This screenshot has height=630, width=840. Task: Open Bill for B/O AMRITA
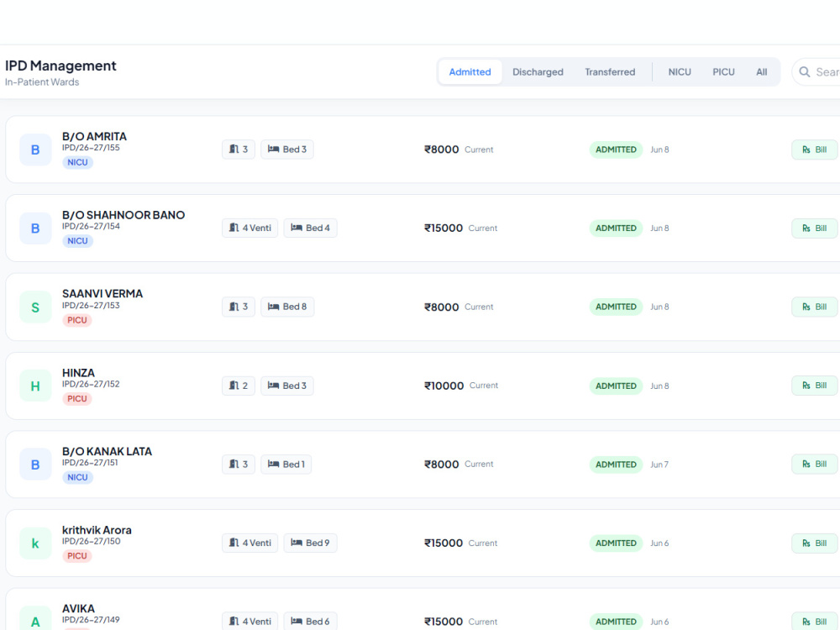[814, 150]
